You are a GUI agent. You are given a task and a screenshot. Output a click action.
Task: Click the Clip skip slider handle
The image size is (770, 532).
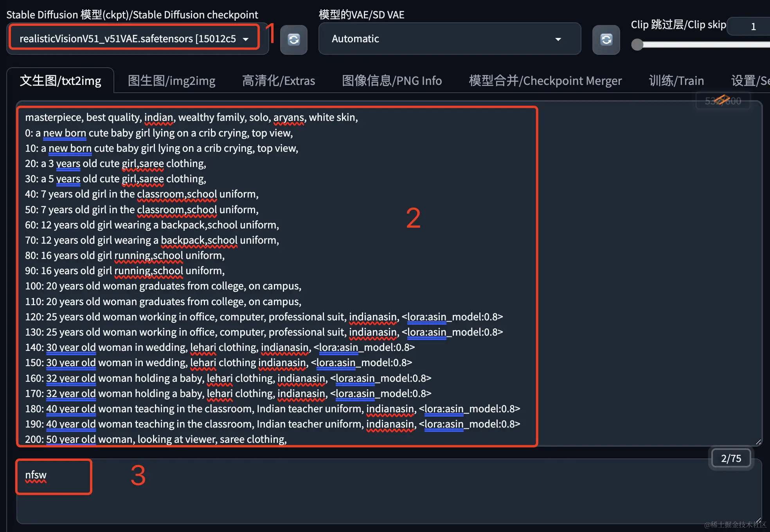click(637, 45)
